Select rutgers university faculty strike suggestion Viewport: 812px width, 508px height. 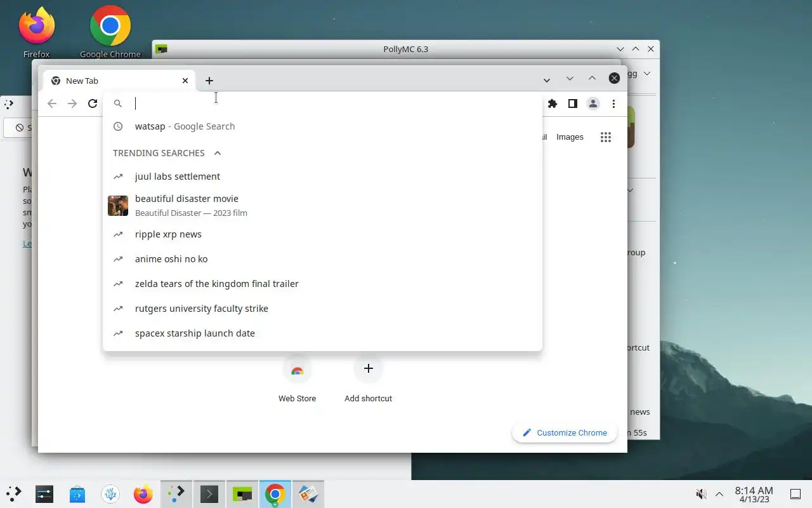[322, 309]
